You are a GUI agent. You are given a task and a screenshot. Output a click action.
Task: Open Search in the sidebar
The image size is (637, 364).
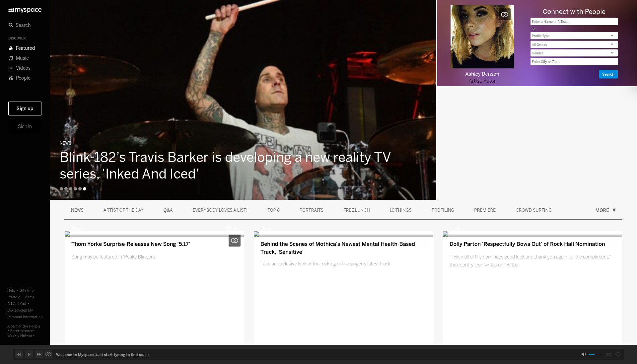click(x=20, y=25)
